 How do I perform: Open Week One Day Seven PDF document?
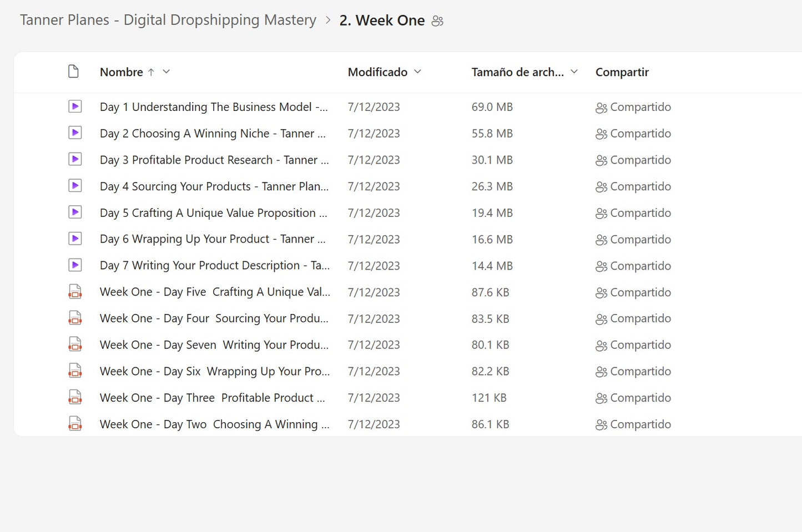pos(214,345)
